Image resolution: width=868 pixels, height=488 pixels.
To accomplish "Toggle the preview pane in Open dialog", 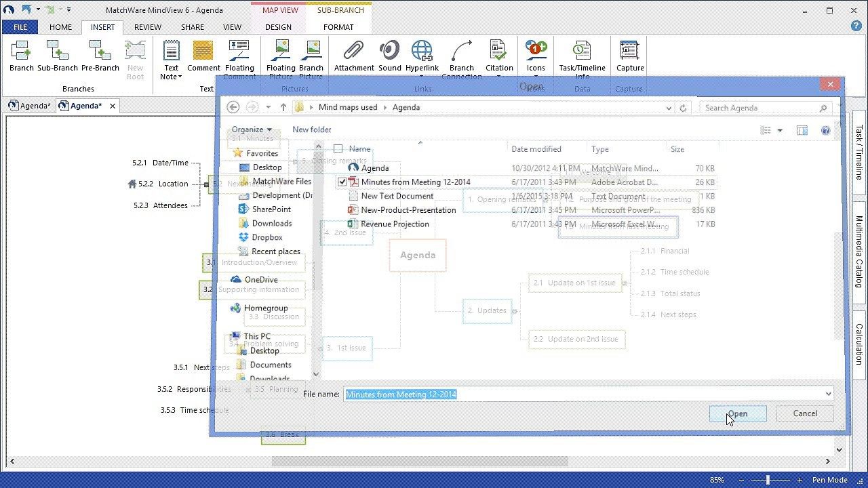I will pos(802,130).
